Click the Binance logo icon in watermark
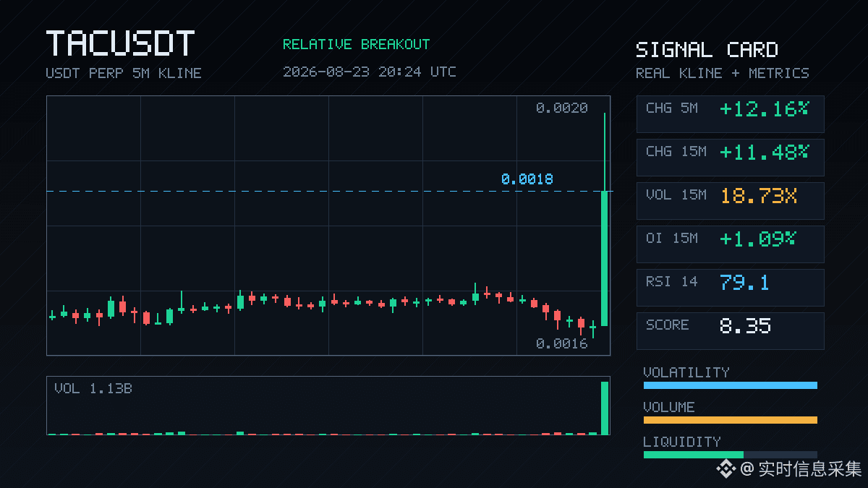Viewport: 868px width, 488px height. click(x=726, y=469)
